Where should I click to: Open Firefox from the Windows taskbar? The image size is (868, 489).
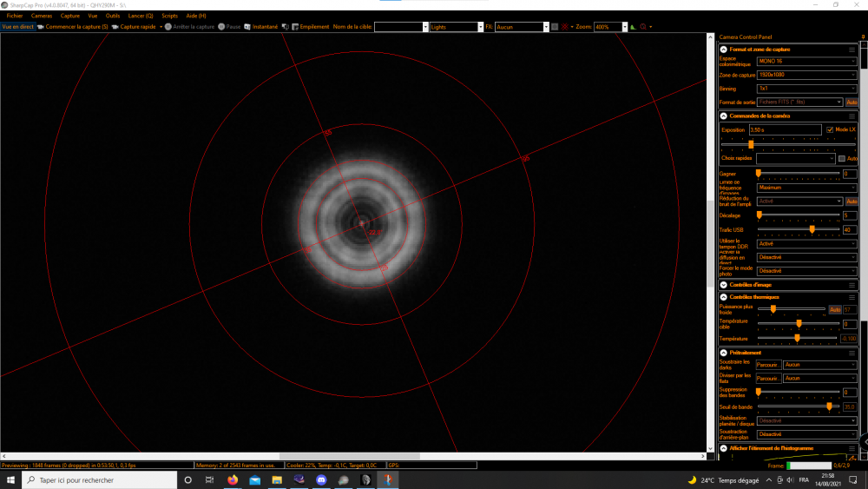(x=233, y=479)
